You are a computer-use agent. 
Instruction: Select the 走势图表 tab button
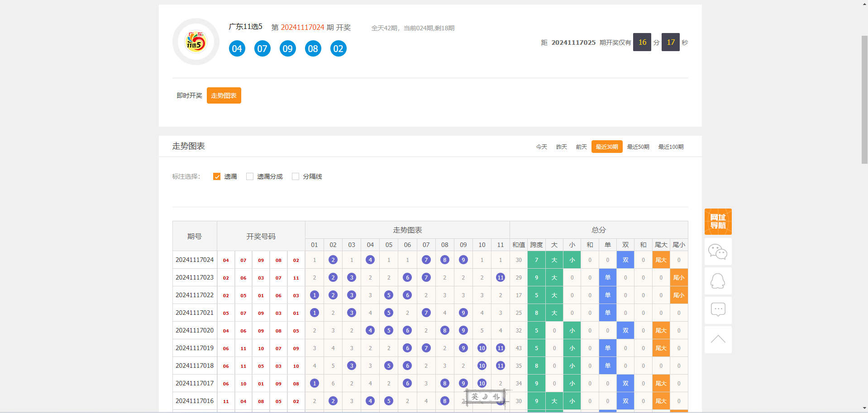(224, 95)
